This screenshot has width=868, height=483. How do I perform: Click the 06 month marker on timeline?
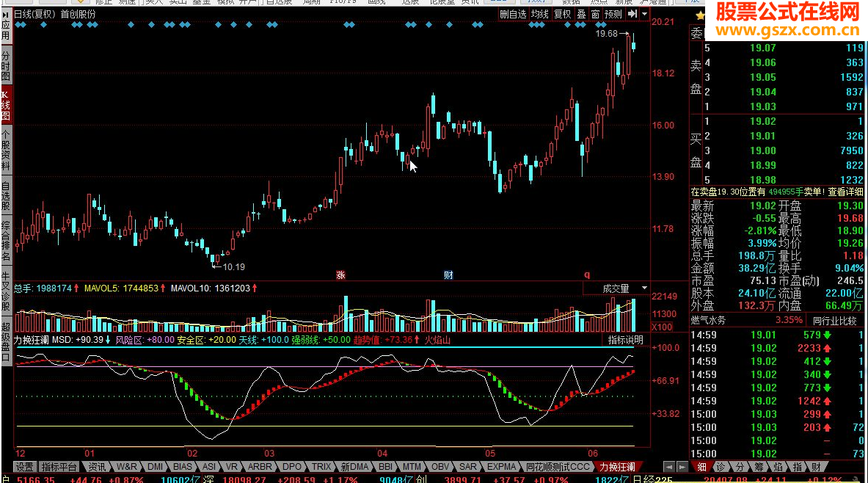(x=593, y=453)
